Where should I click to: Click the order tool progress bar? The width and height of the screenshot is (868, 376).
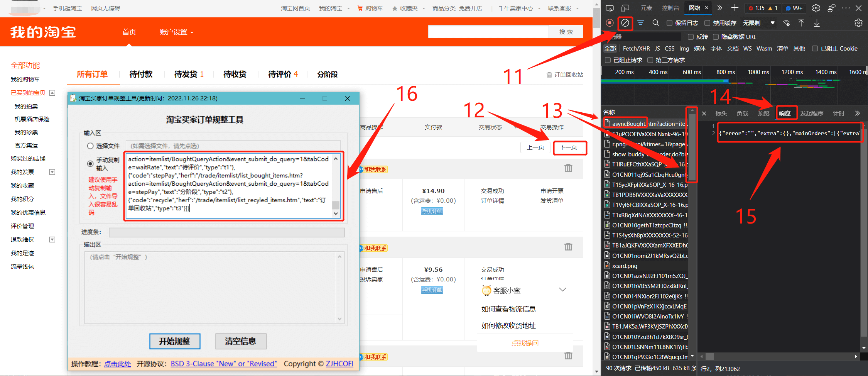(x=226, y=232)
